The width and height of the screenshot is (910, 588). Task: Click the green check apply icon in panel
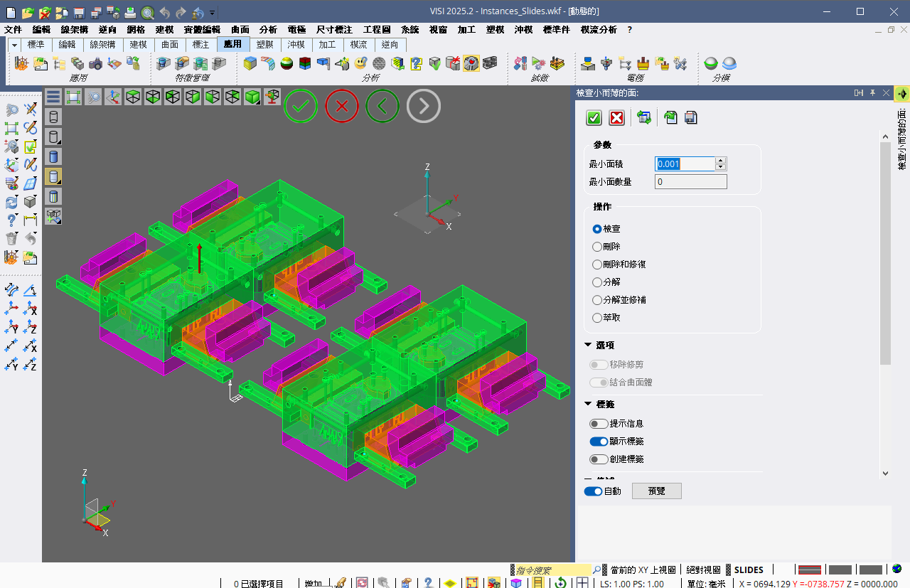[x=594, y=118]
